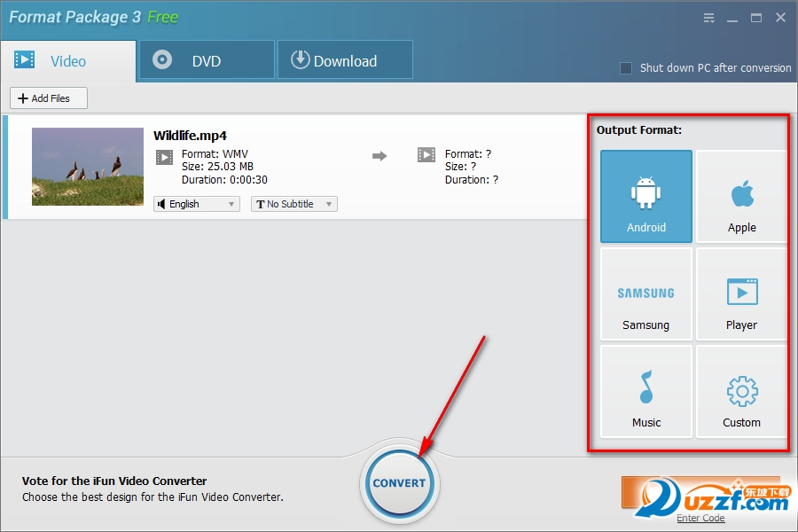Select the Android output format
This screenshot has height=532, width=798.
(x=645, y=196)
